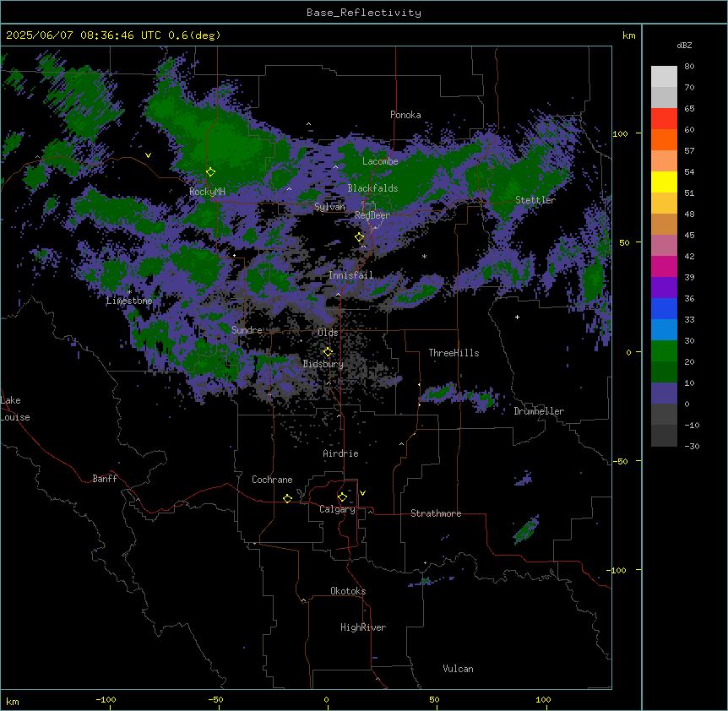Image resolution: width=728 pixels, height=711 pixels.
Task: Click the Olds town label
Action: (328, 333)
